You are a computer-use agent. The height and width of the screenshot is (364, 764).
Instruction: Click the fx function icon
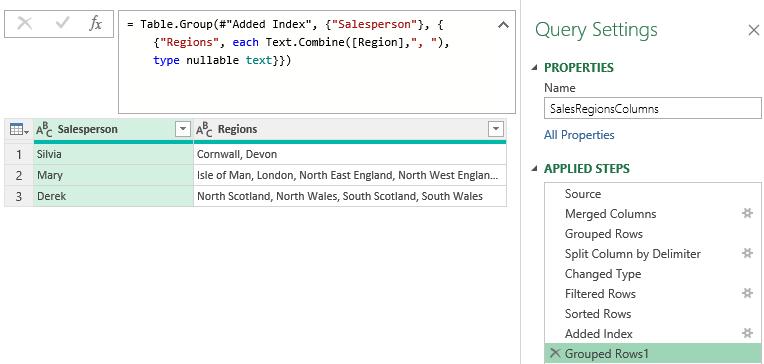(x=96, y=23)
